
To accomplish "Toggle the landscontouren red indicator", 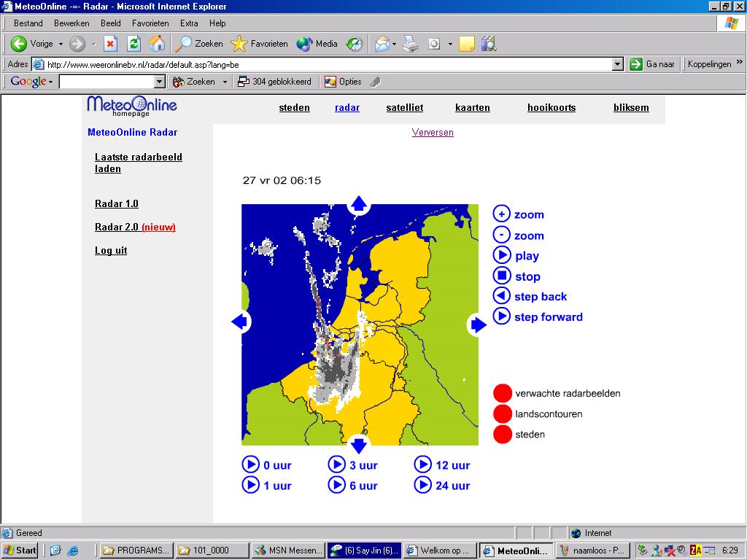I will click(503, 414).
